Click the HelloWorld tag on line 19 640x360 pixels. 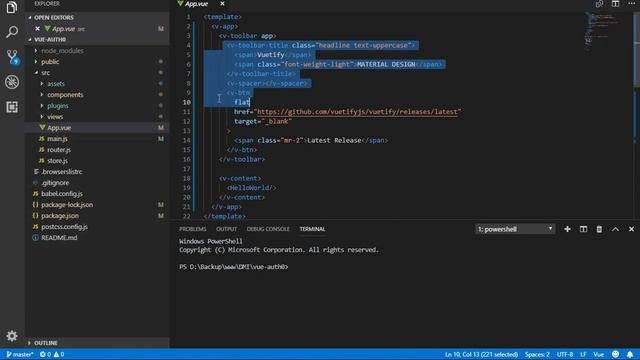[x=251, y=188]
